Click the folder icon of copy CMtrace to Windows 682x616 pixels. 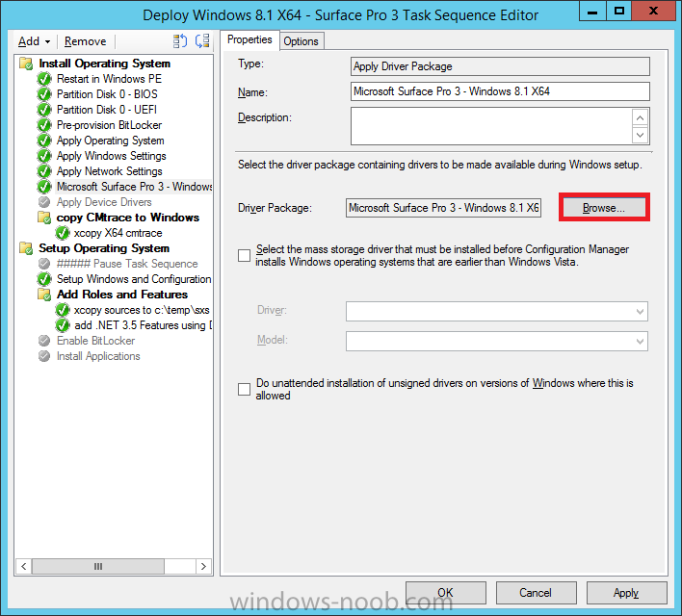coord(44,218)
